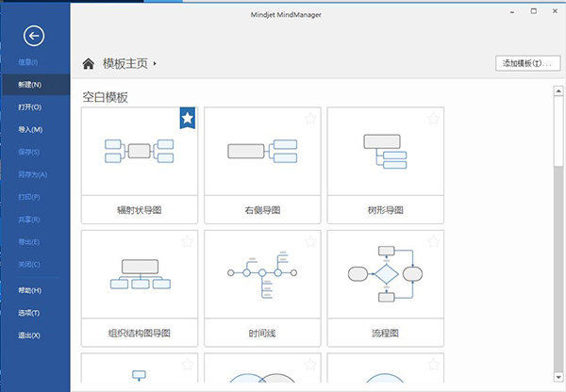Click the scrollbar up arrow
The image size is (566, 392).
click(x=558, y=90)
